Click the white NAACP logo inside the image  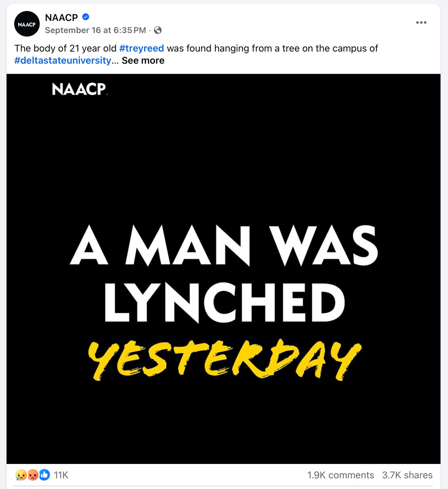[79, 89]
